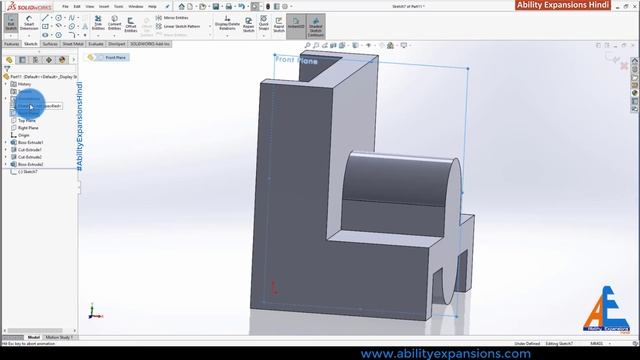This screenshot has height=360, width=640.
Task: Click the Repair Sketch tool
Action: point(249,24)
